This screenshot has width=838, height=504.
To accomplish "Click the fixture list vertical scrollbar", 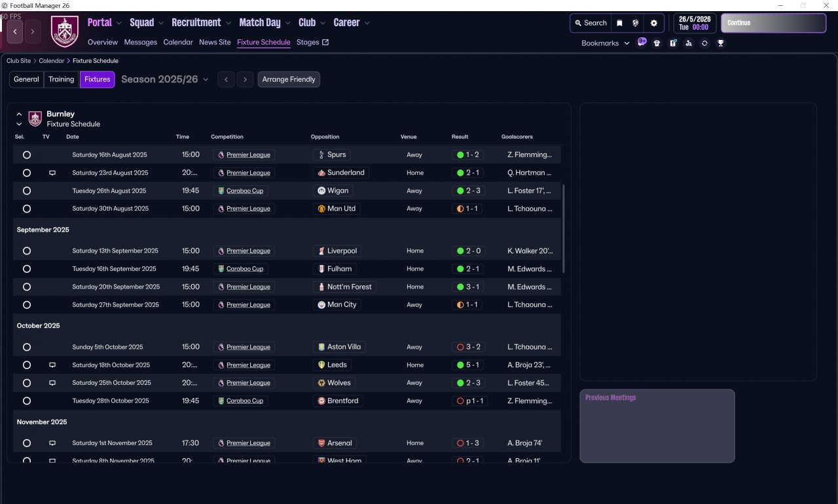I will click(x=563, y=229).
